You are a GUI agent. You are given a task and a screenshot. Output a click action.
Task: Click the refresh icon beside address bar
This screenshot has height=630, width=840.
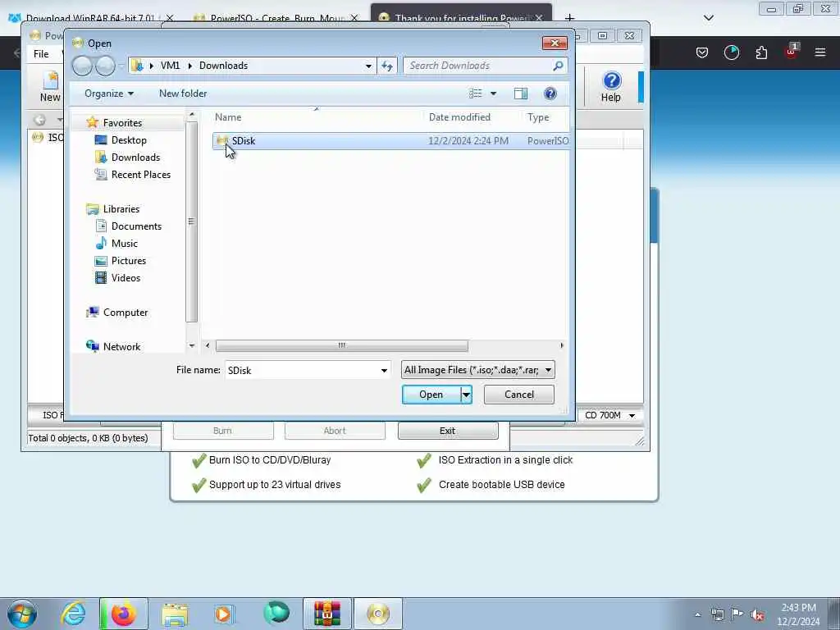click(387, 66)
